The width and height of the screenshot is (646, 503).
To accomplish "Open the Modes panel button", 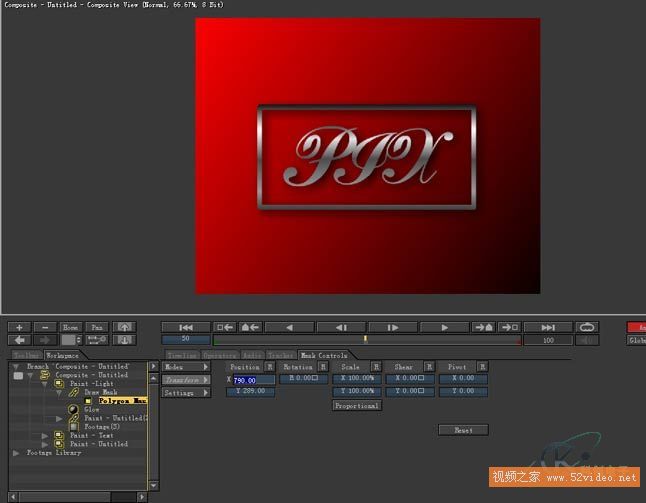I will 186,367.
